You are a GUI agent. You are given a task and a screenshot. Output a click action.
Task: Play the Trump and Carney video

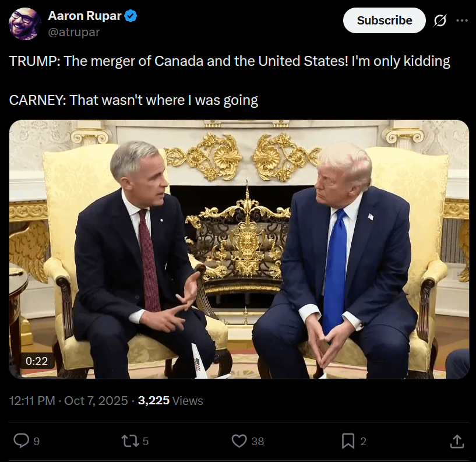tap(239, 249)
